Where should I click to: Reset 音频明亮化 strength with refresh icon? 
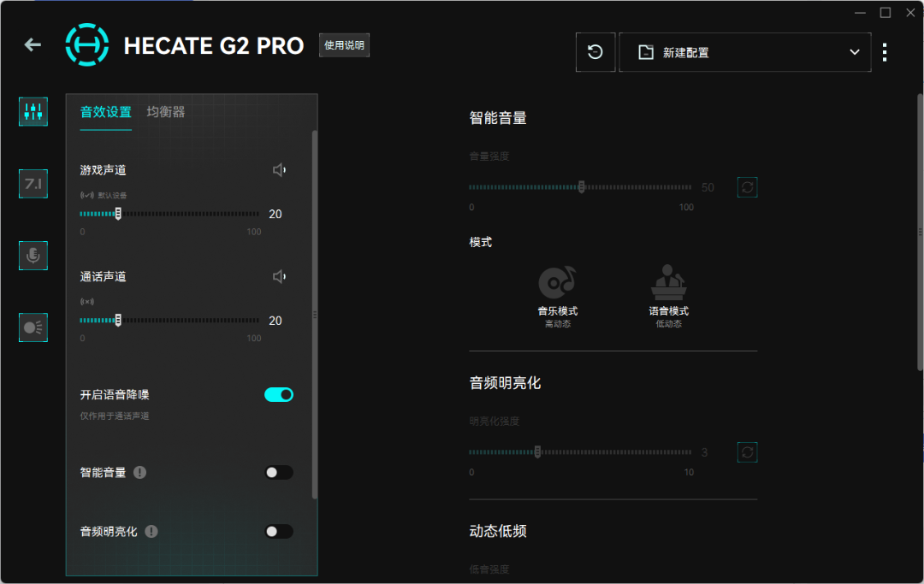point(748,452)
